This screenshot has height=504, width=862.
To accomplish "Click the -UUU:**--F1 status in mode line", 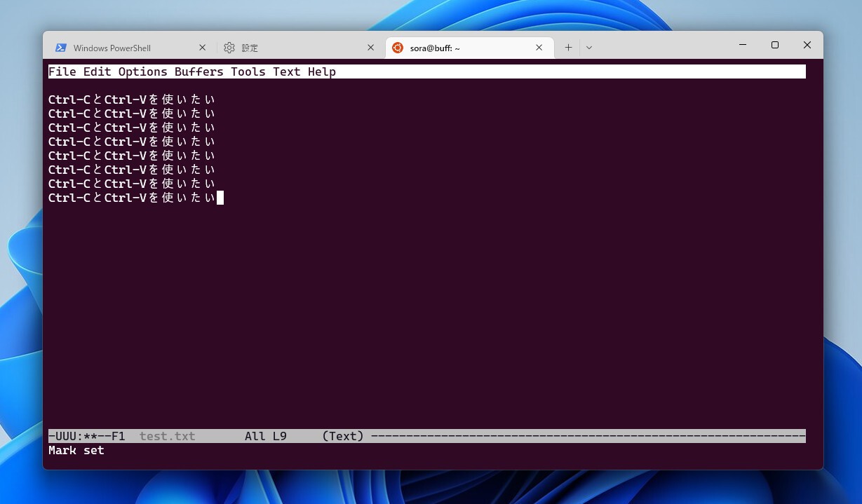I will tap(87, 436).
